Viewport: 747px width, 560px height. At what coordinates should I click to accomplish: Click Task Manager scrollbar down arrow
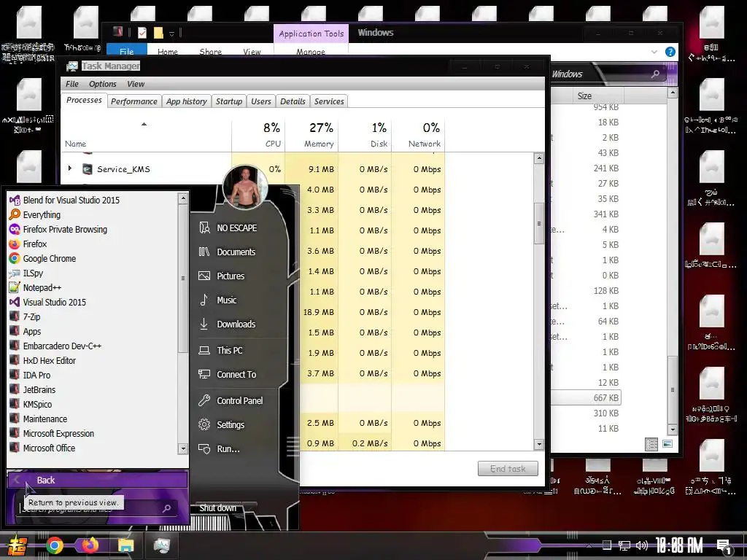point(539,444)
